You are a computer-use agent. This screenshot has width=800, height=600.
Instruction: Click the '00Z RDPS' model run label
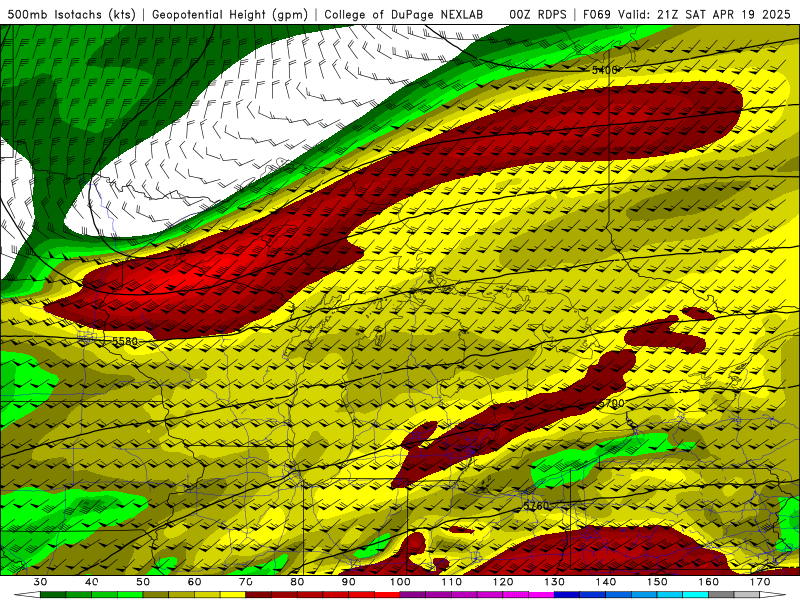[x=538, y=14]
